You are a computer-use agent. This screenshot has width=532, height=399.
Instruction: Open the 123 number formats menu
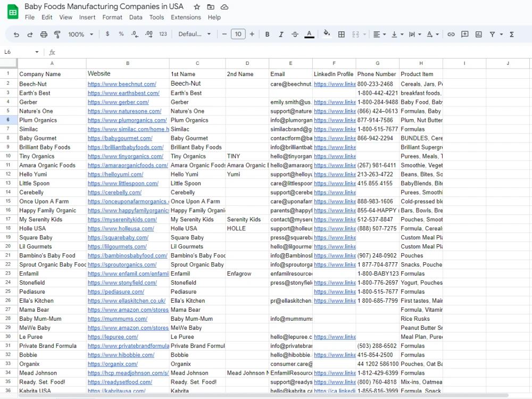point(163,34)
